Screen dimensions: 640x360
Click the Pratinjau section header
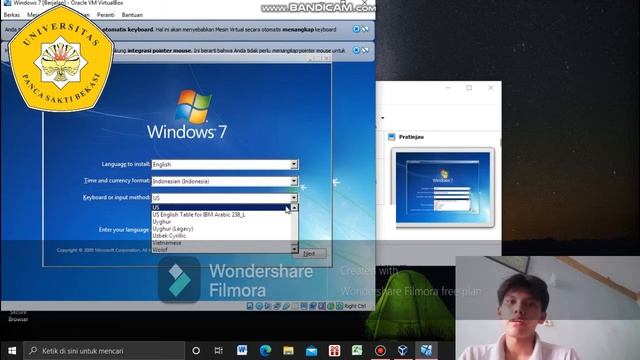[x=411, y=137]
